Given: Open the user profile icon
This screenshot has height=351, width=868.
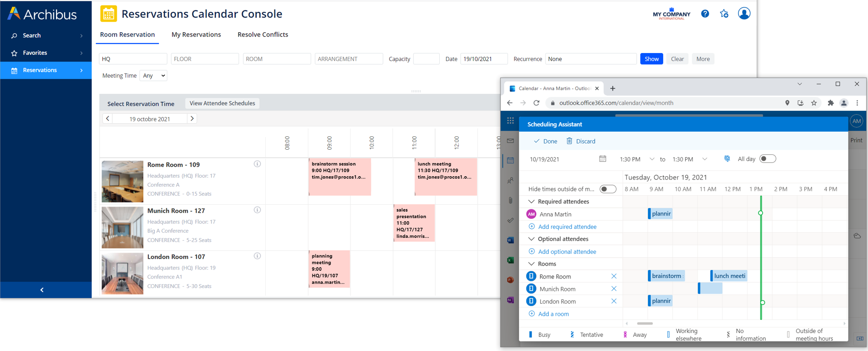Looking at the screenshot, I should (744, 14).
